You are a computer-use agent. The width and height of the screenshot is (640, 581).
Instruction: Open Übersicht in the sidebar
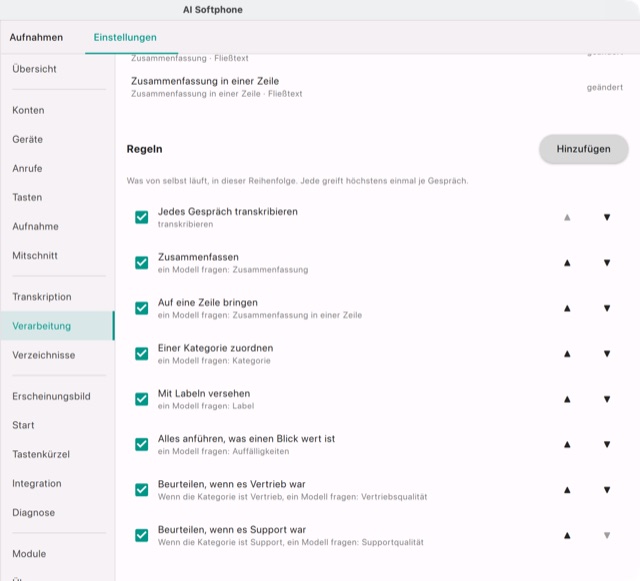(57, 69)
